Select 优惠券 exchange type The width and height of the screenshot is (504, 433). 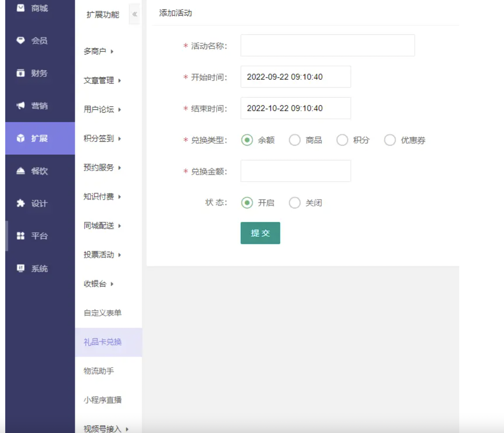click(x=390, y=140)
